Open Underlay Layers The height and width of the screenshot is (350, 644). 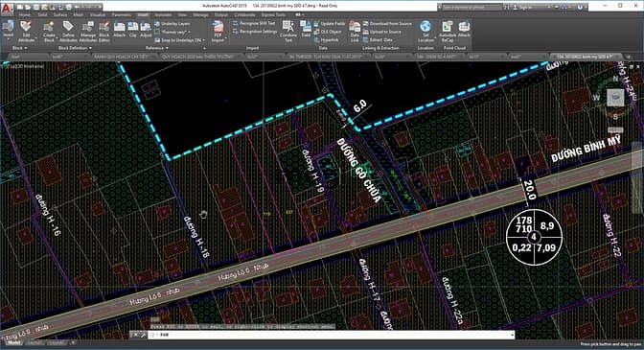(172, 24)
